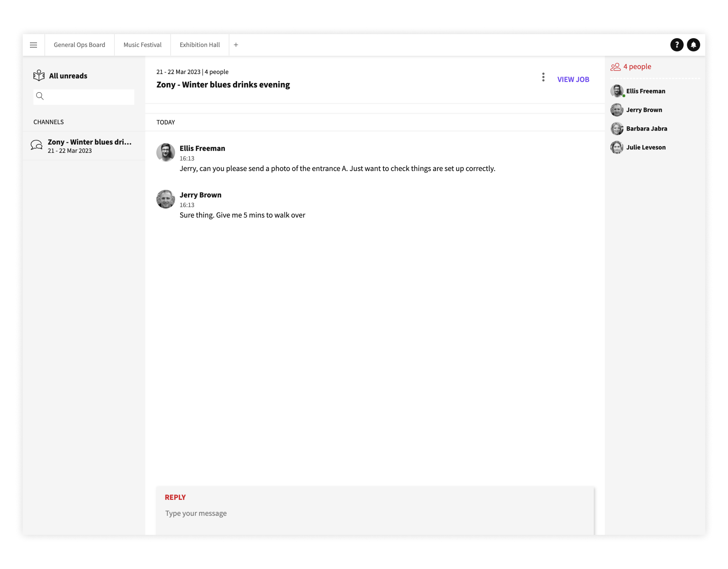Open the three-dot options menu
Screen dimensions: 728x569
pos(543,77)
